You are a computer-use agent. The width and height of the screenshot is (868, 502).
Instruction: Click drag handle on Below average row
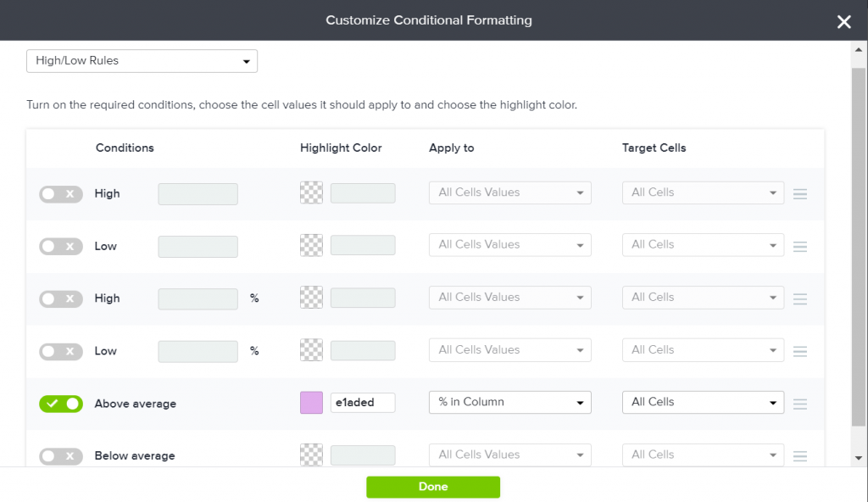[x=799, y=456]
